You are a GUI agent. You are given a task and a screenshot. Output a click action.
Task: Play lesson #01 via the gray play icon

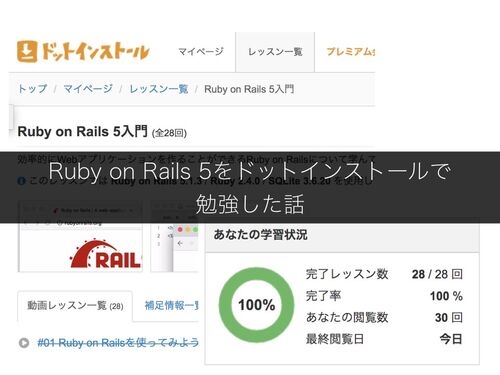click(24, 343)
